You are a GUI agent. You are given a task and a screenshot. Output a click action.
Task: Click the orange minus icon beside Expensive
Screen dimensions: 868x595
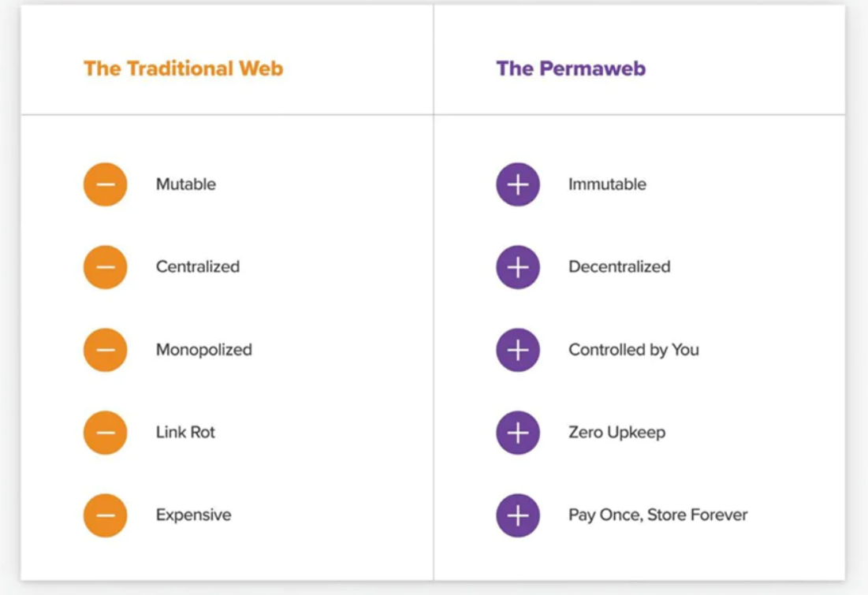(x=105, y=515)
